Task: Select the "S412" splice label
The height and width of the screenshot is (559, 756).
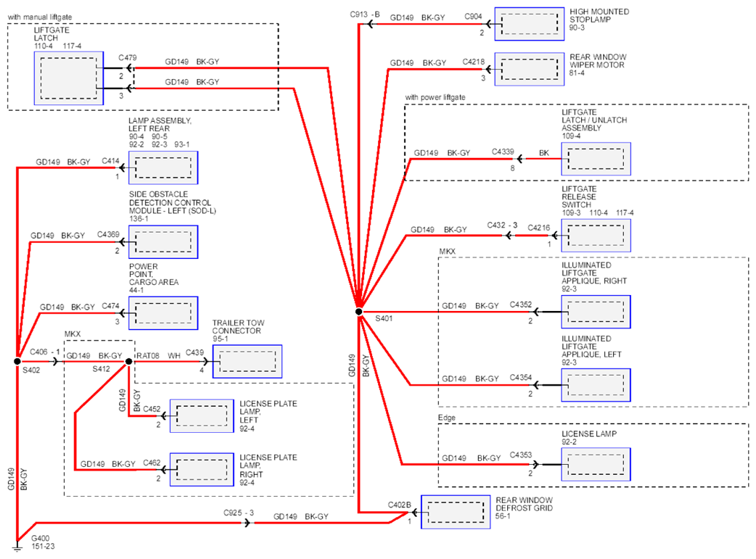Action: 102,369
